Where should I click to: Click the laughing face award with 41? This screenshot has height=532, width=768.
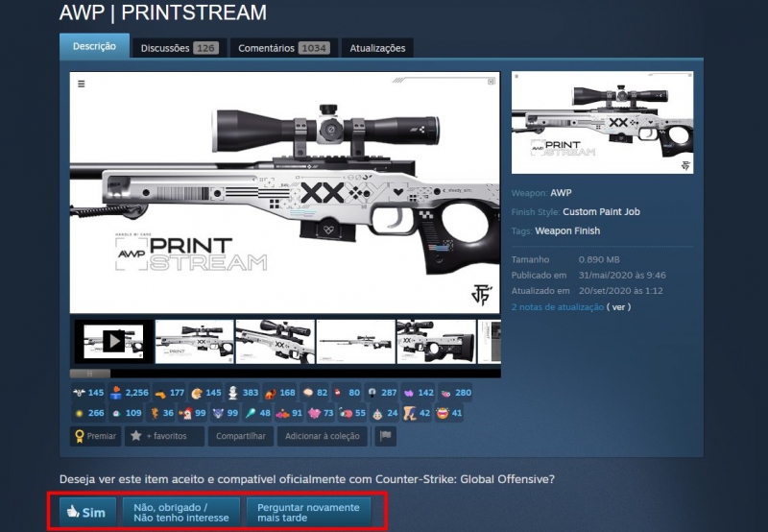coord(449,413)
